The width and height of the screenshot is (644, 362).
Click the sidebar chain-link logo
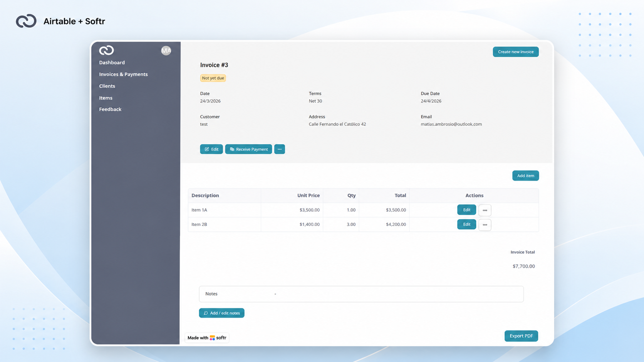coord(106,50)
